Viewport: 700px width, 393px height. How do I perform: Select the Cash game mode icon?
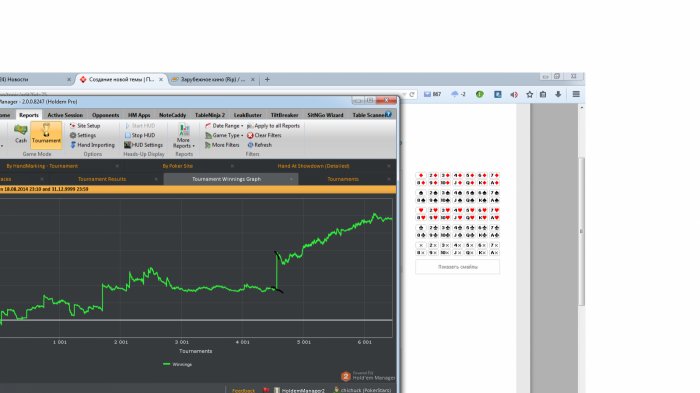(x=21, y=134)
